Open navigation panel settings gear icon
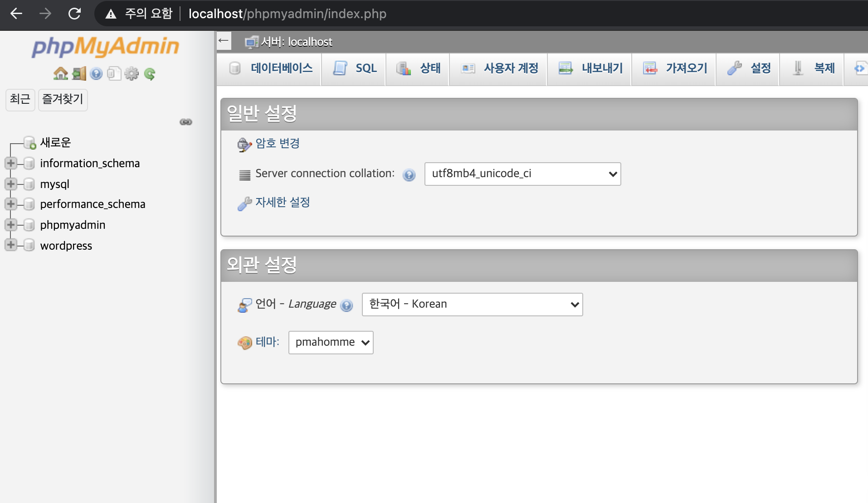Image resolution: width=868 pixels, height=503 pixels. [132, 73]
